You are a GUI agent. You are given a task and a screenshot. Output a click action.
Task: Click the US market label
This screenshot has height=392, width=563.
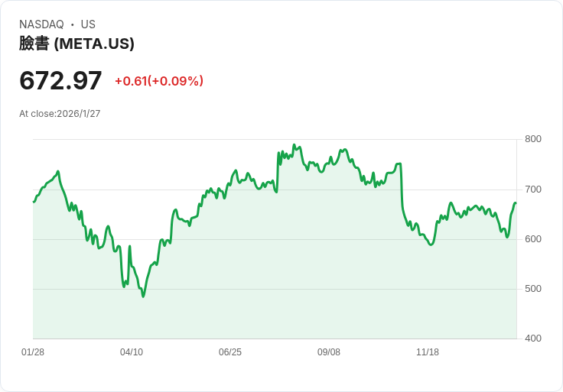[x=88, y=24]
